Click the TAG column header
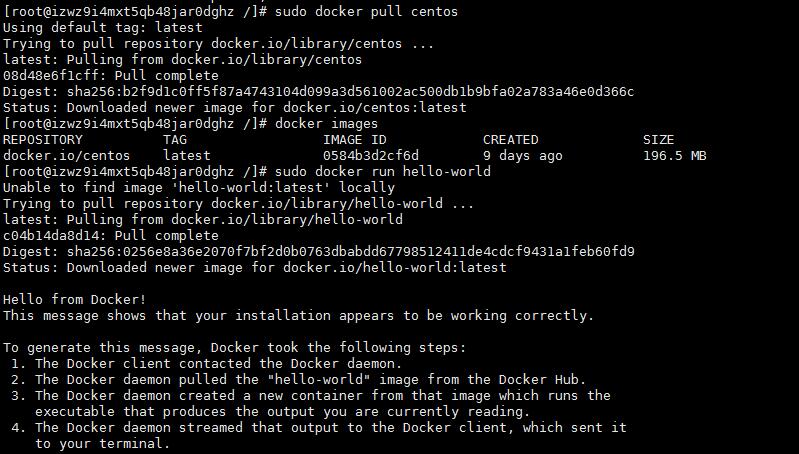The image size is (799, 454). coord(175,140)
